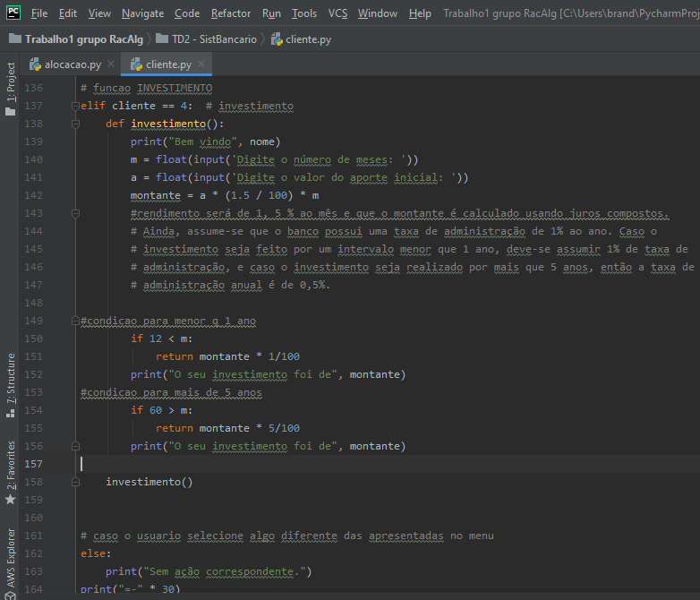The height and width of the screenshot is (600, 700).
Task: Click the '# funcao INVESTIMENTO' comment
Action: (x=147, y=88)
